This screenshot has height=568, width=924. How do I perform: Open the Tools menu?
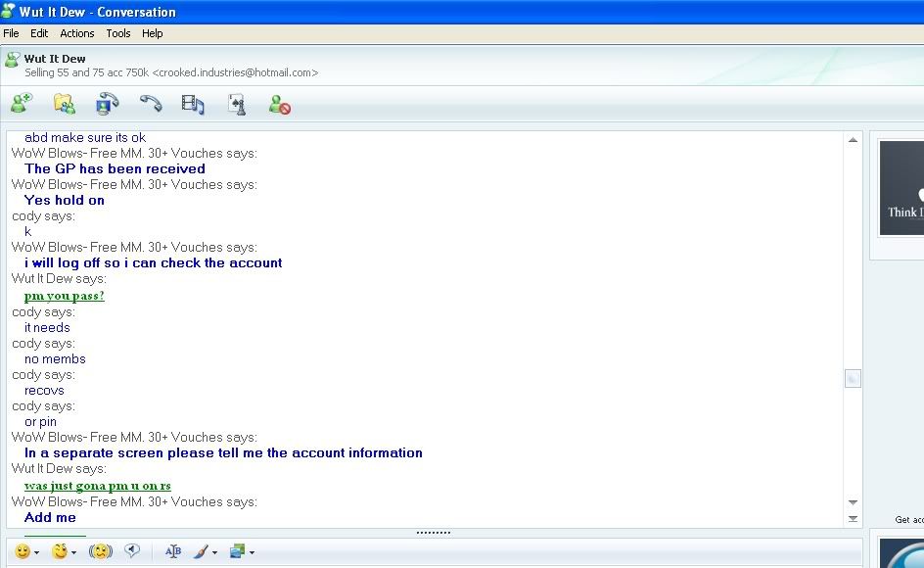tap(117, 33)
